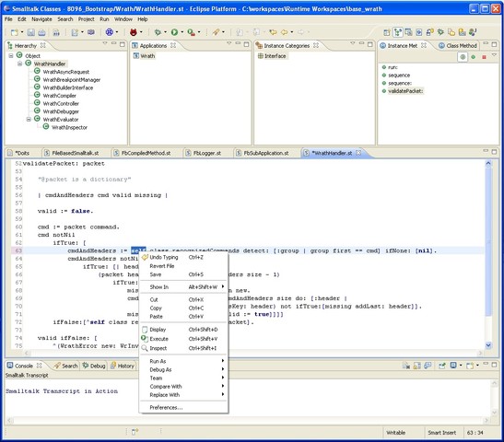Select WrathDebugger in the Hierarchy tree
Image resolution: width=504 pixels, height=442 pixels.
pyautogui.click(x=61, y=111)
